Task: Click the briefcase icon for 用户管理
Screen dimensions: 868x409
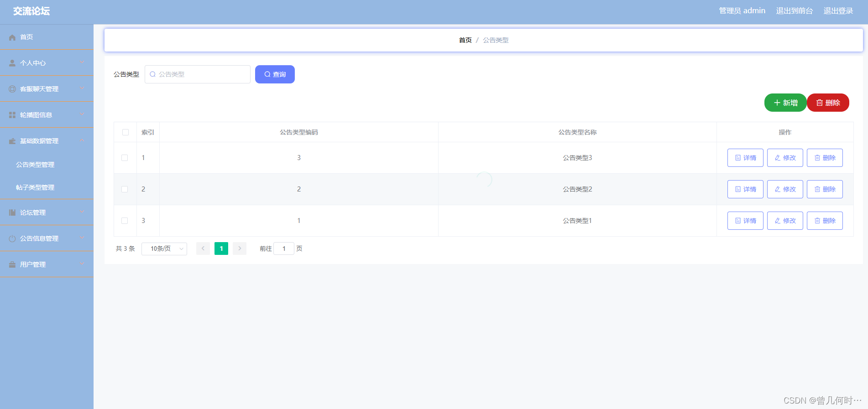Action: click(x=12, y=265)
